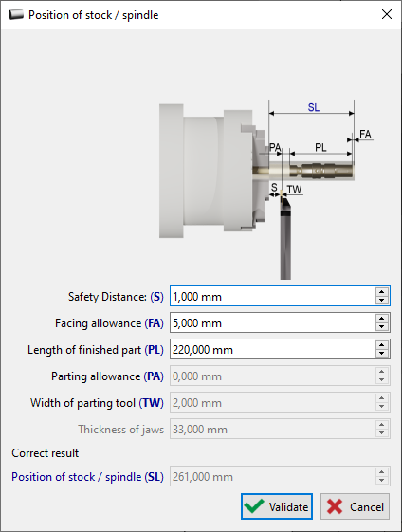Screen dimensions: 402x532
Task: Click the 'Width of parting tool (TW)' label
Action: 97,403
